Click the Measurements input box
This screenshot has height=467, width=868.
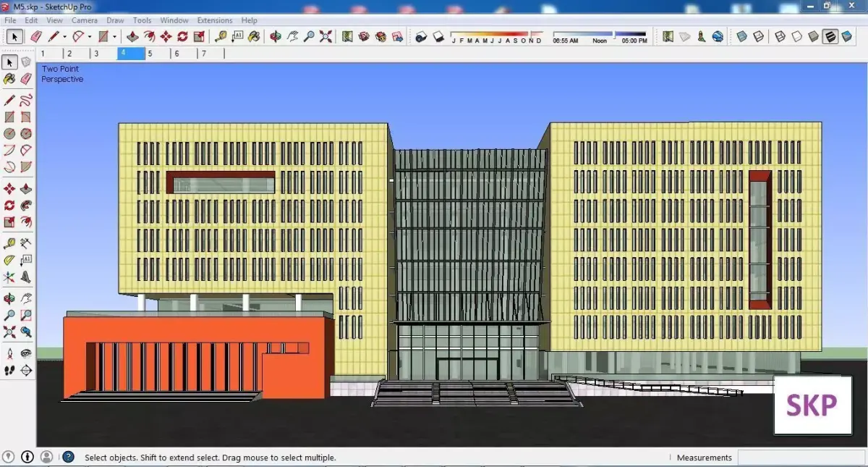800,458
